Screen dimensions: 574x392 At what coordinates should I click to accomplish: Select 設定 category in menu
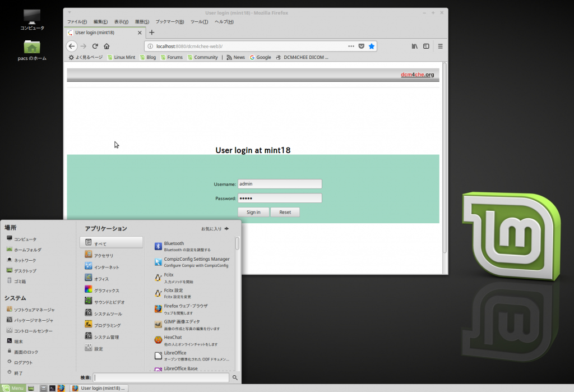point(112,348)
